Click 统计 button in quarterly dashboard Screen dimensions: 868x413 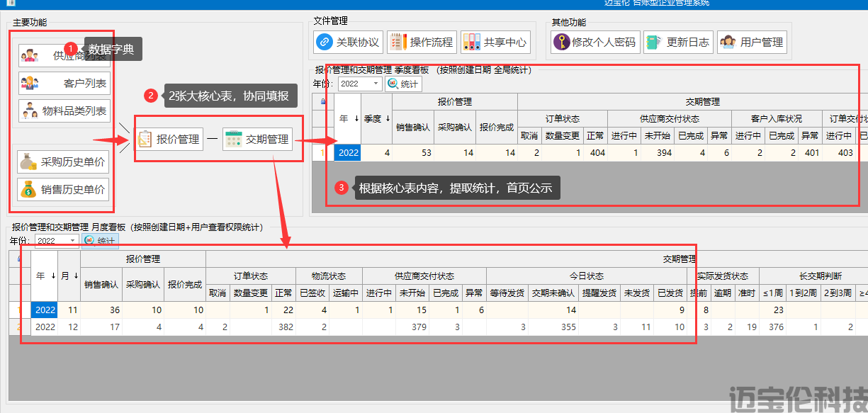(x=402, y=84)
